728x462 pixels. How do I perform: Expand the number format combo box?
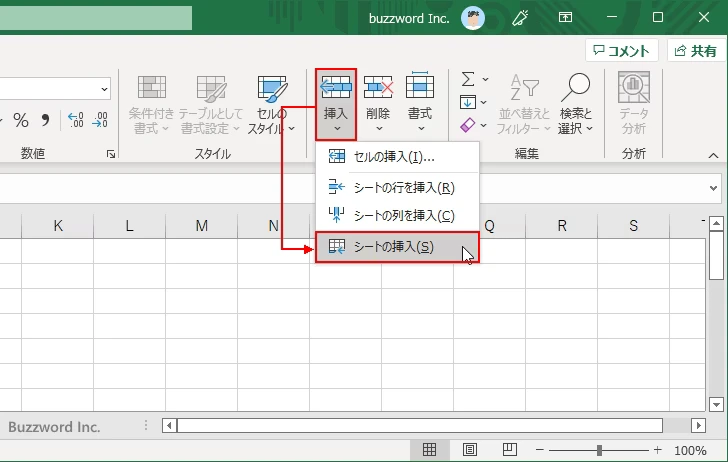coord(104,89)
